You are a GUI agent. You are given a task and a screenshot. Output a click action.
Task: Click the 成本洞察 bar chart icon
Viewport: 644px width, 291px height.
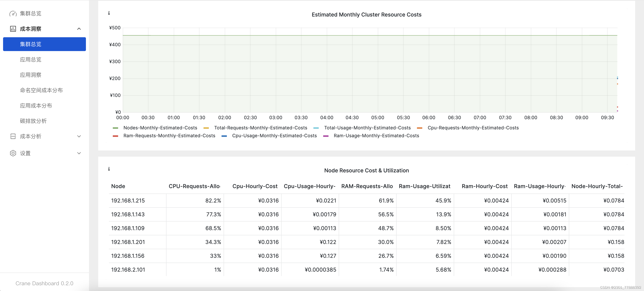pos(13,29)
